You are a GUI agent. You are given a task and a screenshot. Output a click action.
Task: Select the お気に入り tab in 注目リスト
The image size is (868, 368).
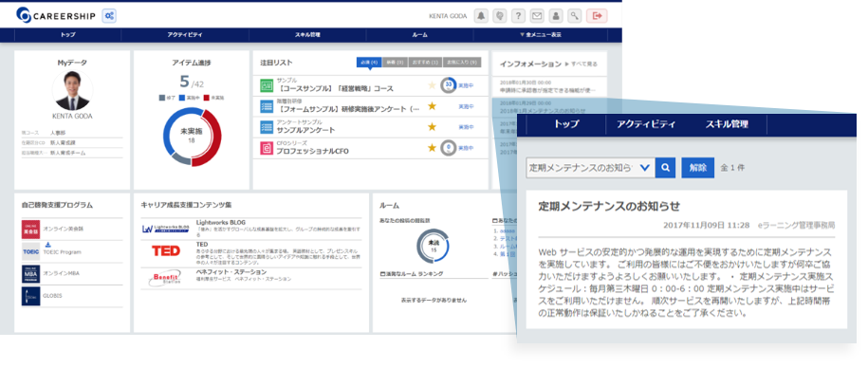462,63
